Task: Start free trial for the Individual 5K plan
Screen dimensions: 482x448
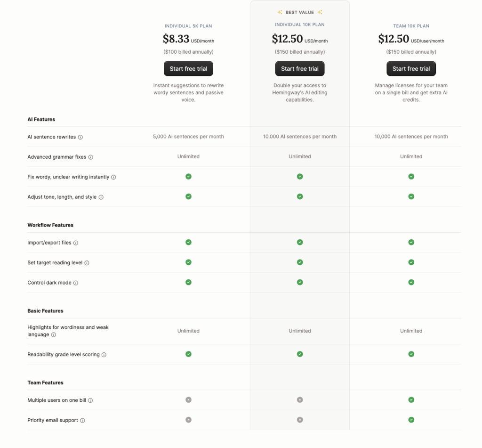Action: [x=188, y=68]
